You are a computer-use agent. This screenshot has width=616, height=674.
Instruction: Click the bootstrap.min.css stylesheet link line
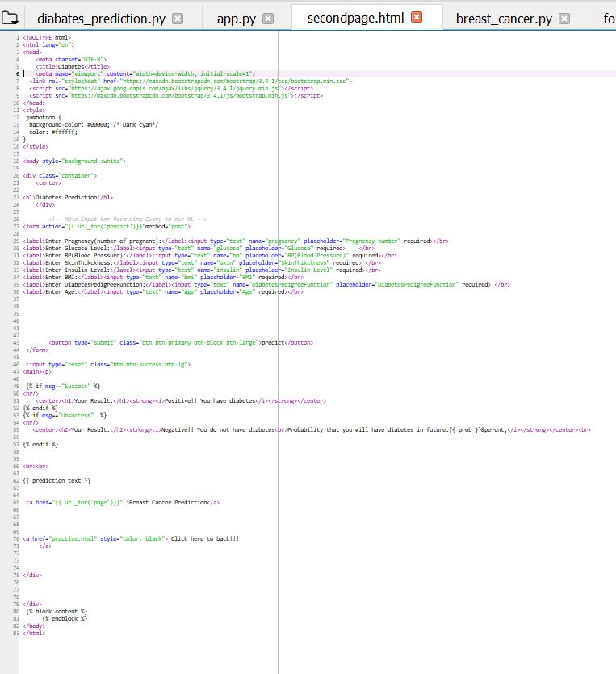[x=191, y=82]
